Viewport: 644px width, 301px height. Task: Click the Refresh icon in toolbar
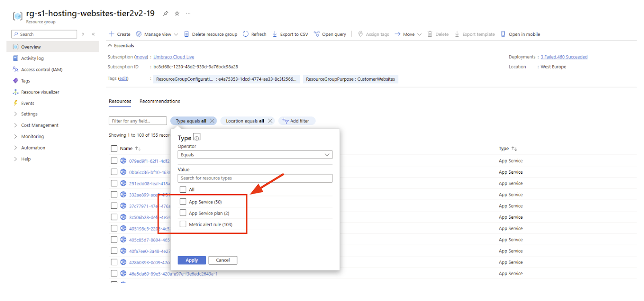click(x=246, y=34)
